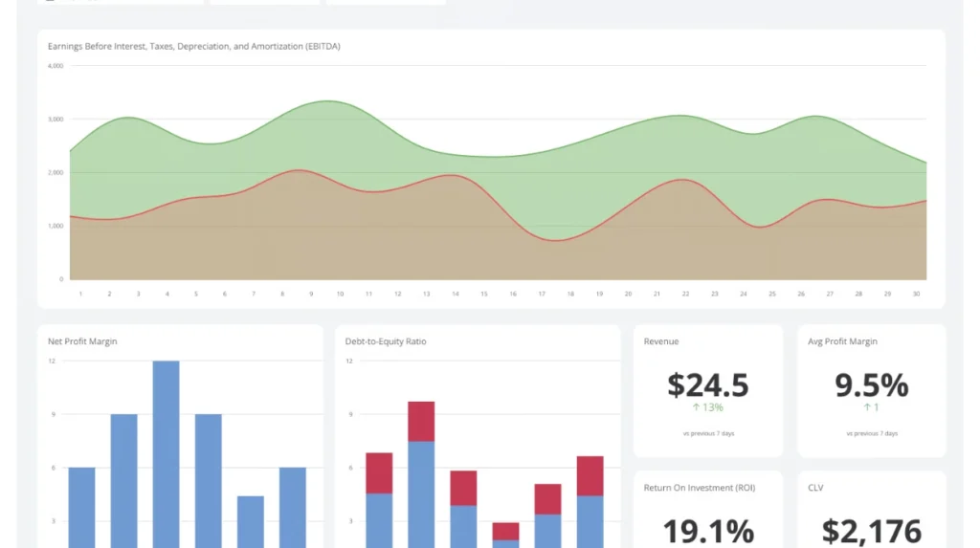Viewport: 980px width, 548px height.
Task: Open the Revenue $24.5 value
Action: point(707,384)
